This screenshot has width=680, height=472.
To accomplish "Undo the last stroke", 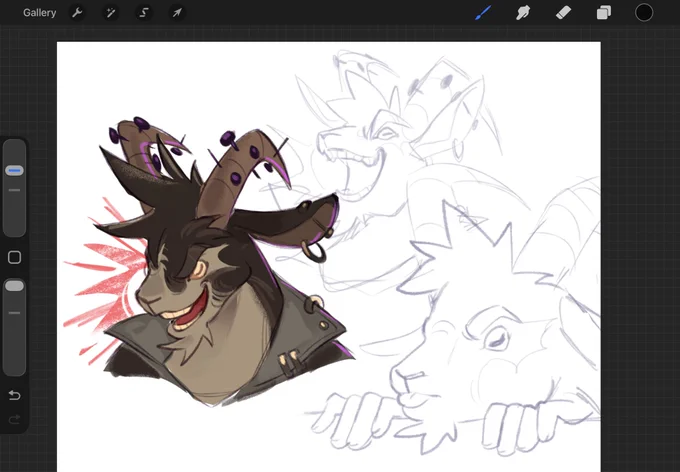I will pos(14,395).
